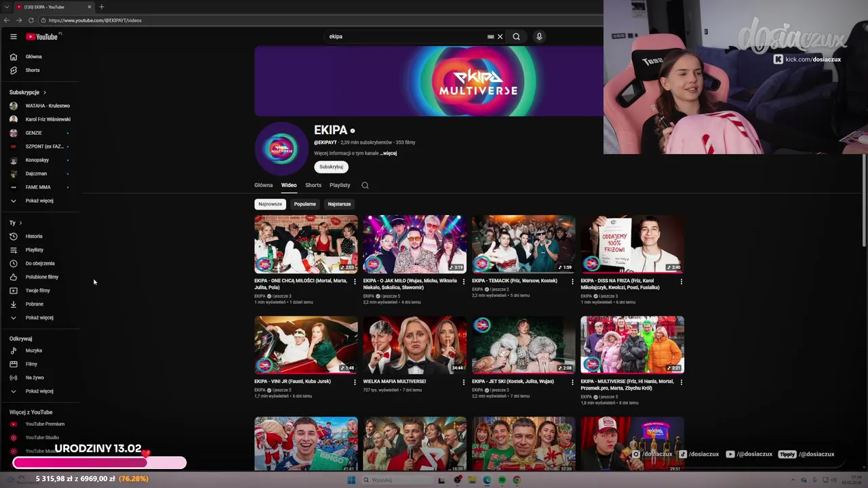The width and height of the screenshot is (868, 488).
Task: Open Windows Start button on taskbar
Action: [x=351, y=480]
